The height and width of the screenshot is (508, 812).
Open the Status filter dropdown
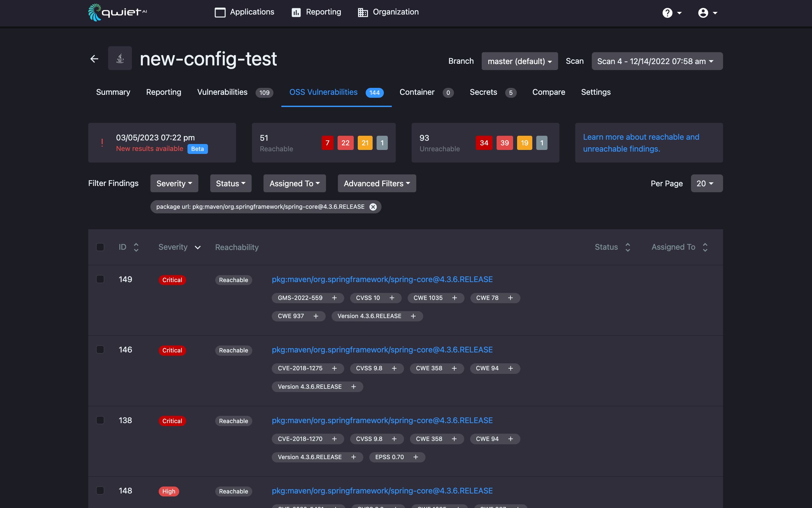[231, 183]
